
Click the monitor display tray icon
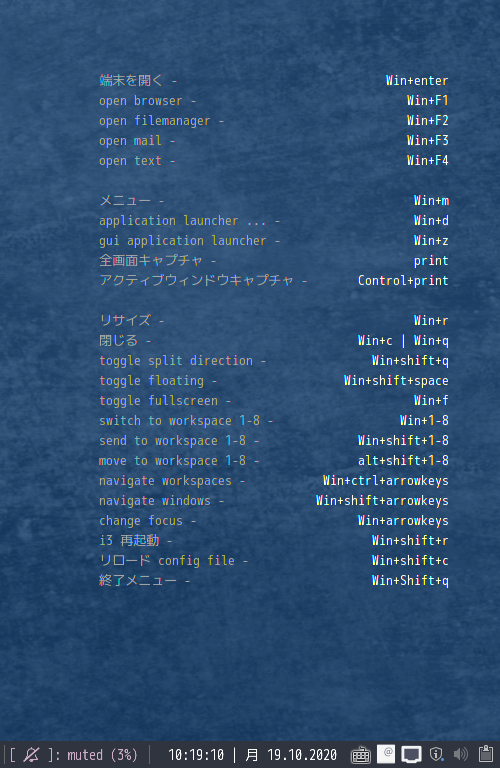[411, 755]
